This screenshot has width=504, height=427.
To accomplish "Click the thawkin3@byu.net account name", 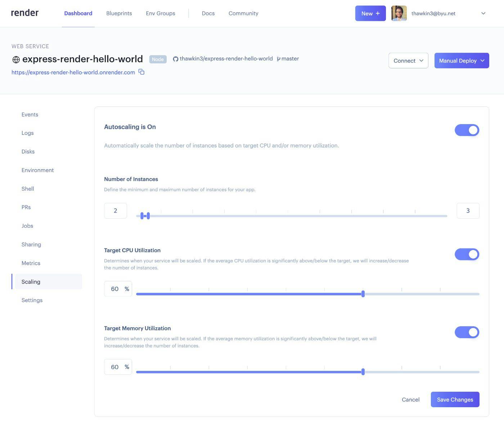I will coord(433,13).
